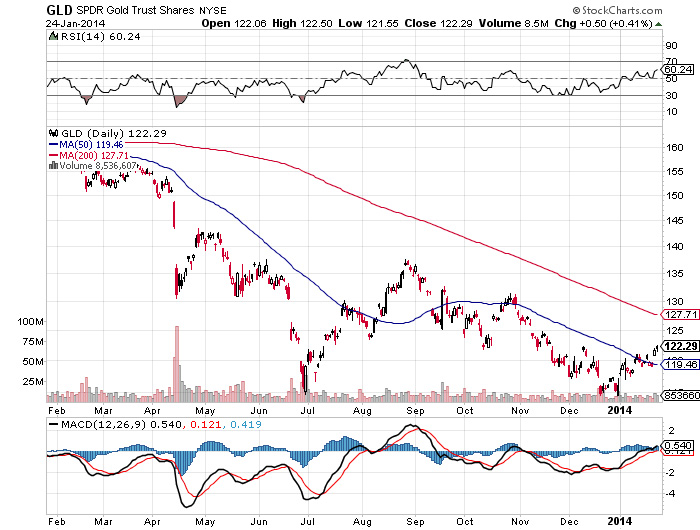Screen dimensions: 700x530
Task: Click the 30 label on the RSI axis
Action: 671,96
